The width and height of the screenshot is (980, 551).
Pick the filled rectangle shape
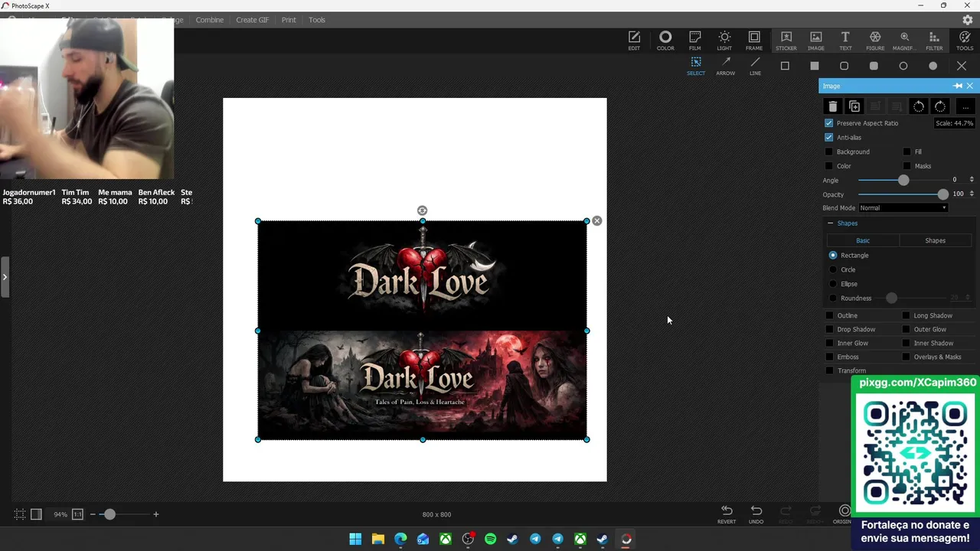coord(815,66)
